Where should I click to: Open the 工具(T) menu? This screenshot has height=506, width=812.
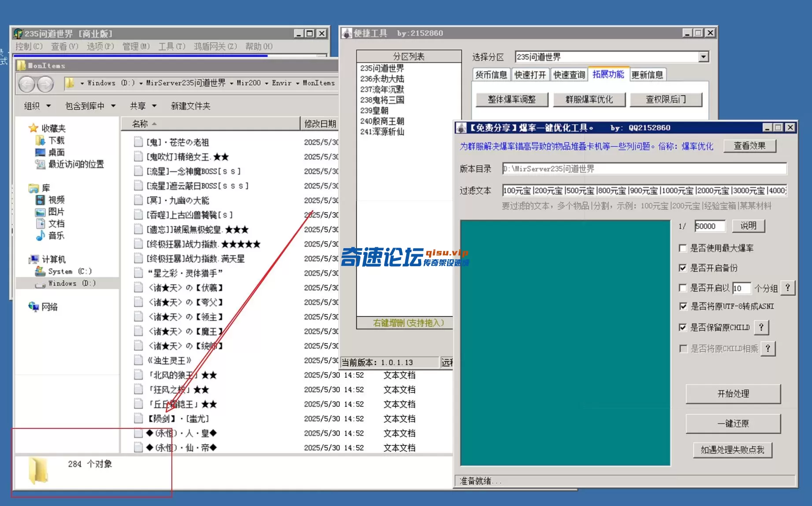172,46
